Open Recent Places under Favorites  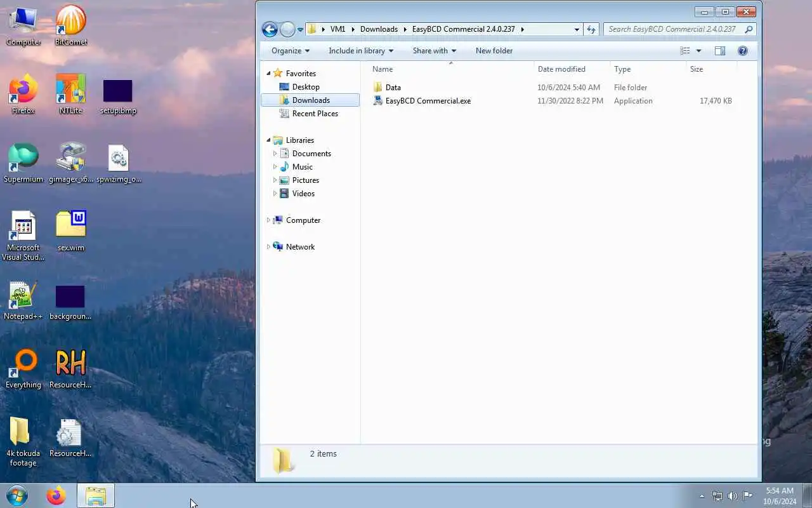(x=315, y=114)
